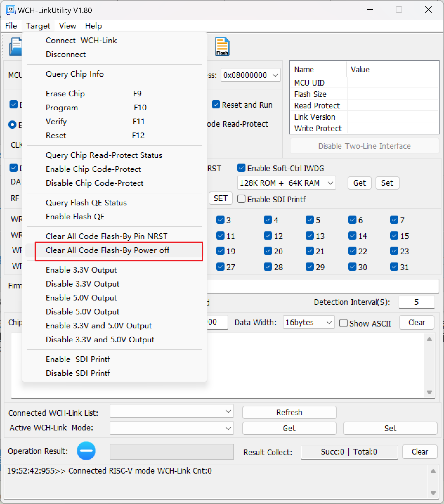444x504 pixels.
Task: Uncheck write-protect sector 31 checkbox
Action: [394, 267]
